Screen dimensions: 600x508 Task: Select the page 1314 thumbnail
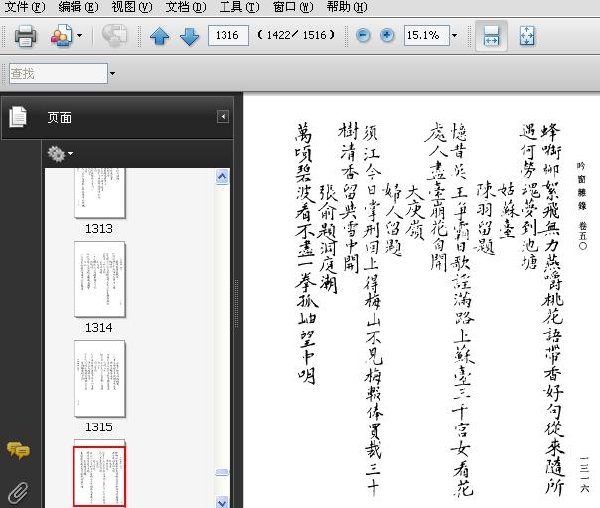point(99,279)
